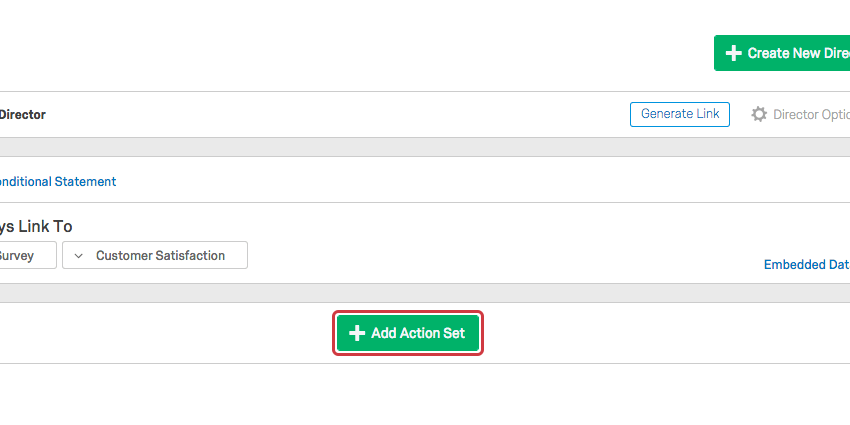Expand the Customer Satisfaction dropdown
The height and width of the screenshot is (425, 850).
[160, 256]
